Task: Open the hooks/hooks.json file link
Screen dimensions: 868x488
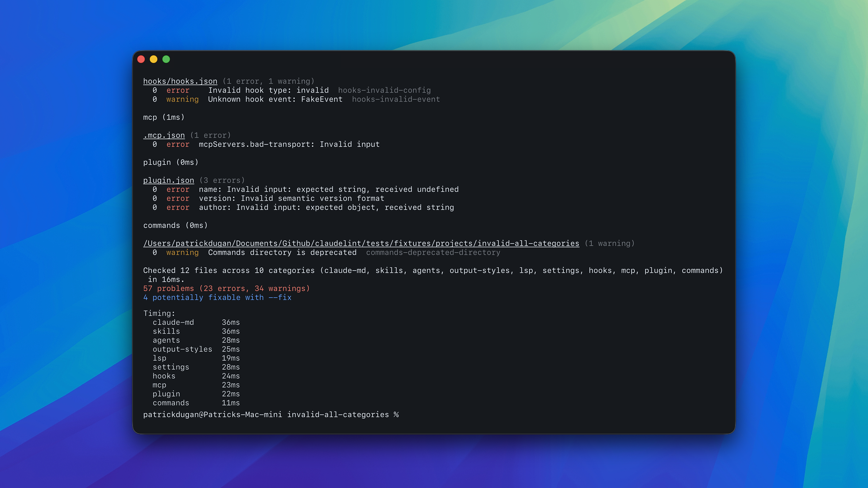Action: pyautogui.click(x=180, y=81)
